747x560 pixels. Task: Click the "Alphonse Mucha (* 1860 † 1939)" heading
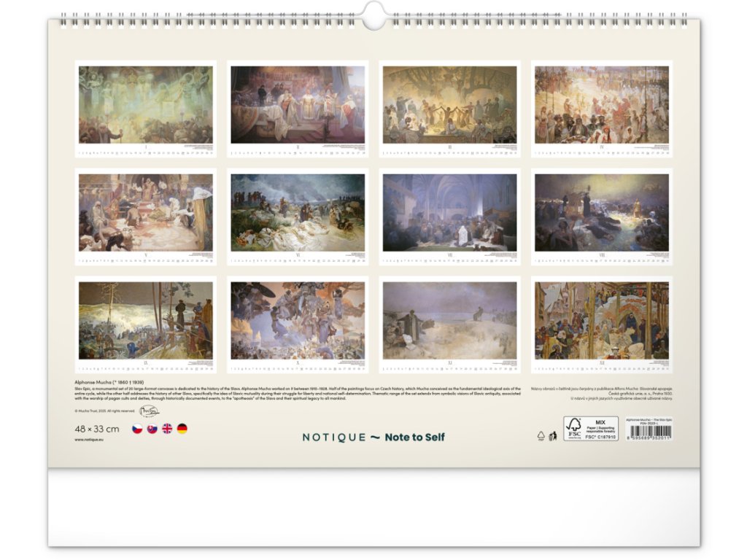point(109,382)
